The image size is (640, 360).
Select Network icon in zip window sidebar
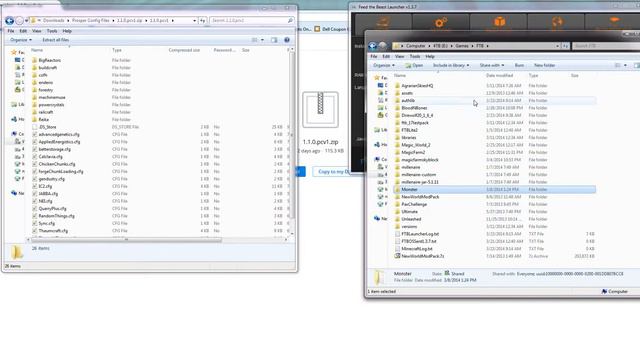(x=14, y=193)
